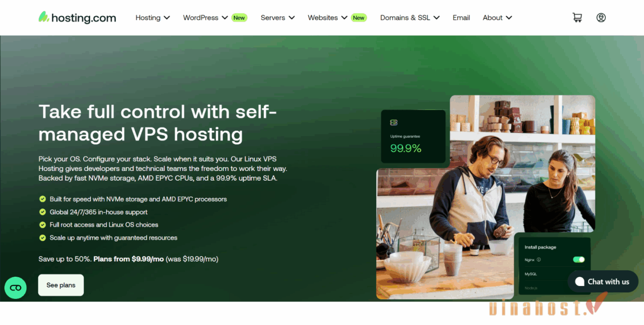Open the user account icon
The width and height of the screenshot is (644, 325).
[x=601, y=17]
